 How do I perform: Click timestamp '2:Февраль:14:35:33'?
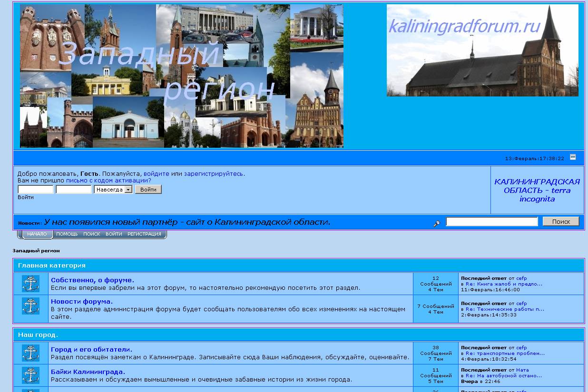(x=489, y=315)
